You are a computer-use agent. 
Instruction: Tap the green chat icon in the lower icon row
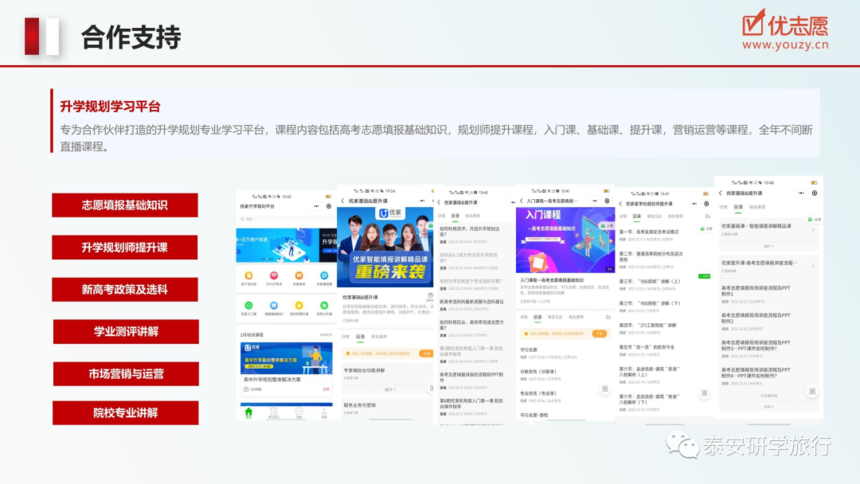click(x=248, y=305)
